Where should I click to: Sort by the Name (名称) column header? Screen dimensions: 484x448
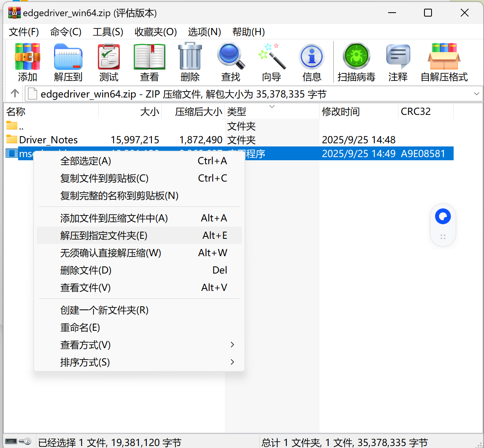click(x=51, y=112)
